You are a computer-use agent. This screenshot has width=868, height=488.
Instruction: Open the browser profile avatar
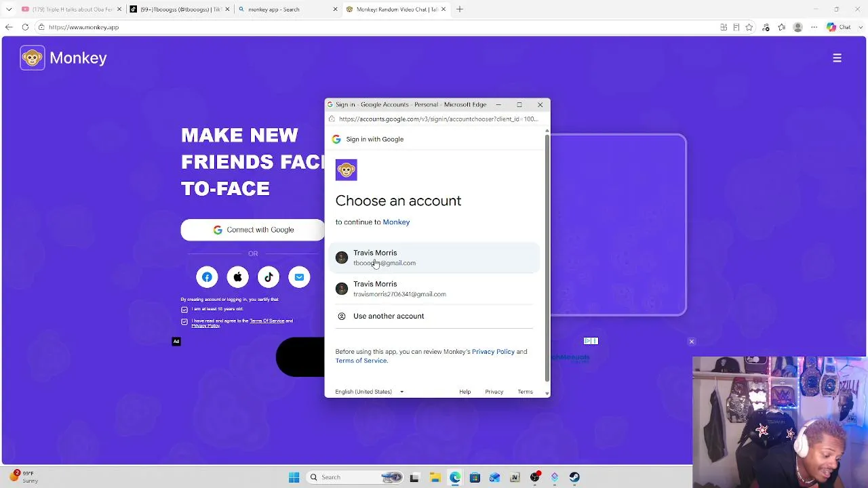(x=798, y=27)
